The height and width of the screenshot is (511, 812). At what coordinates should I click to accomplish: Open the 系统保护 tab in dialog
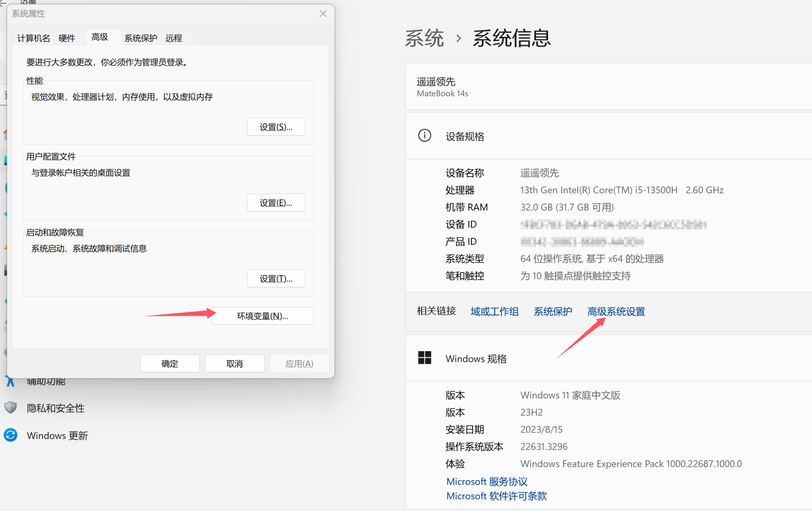coord(141,38)
